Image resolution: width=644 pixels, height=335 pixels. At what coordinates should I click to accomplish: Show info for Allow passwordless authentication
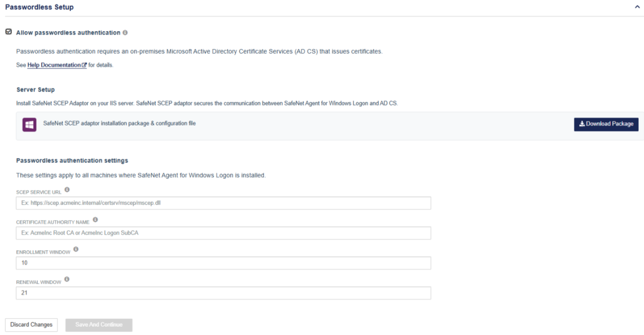point(125,32)
